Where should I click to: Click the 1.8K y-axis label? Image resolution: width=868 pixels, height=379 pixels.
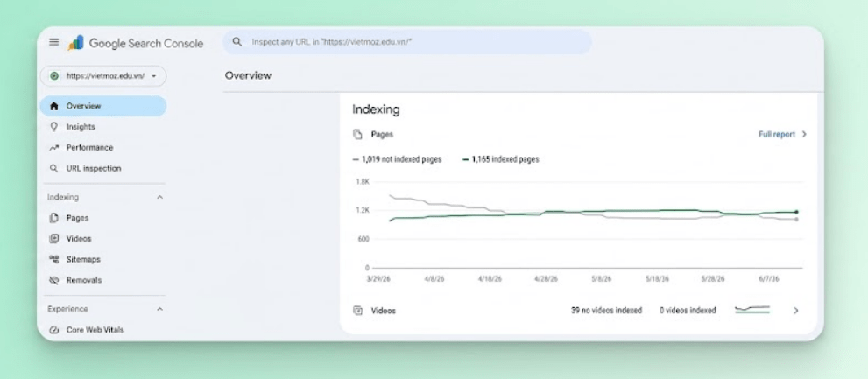point(363,181)
